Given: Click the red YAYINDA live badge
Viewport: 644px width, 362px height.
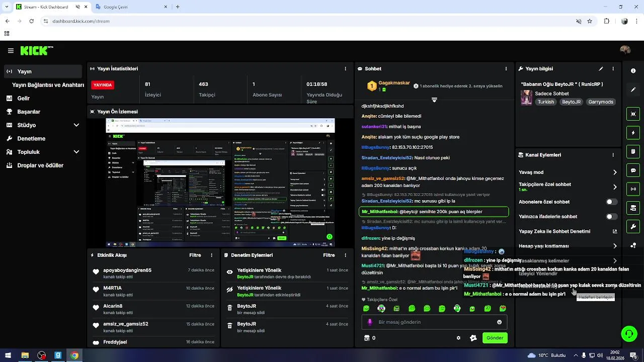Looking at the screenshot, I should 103,85.
